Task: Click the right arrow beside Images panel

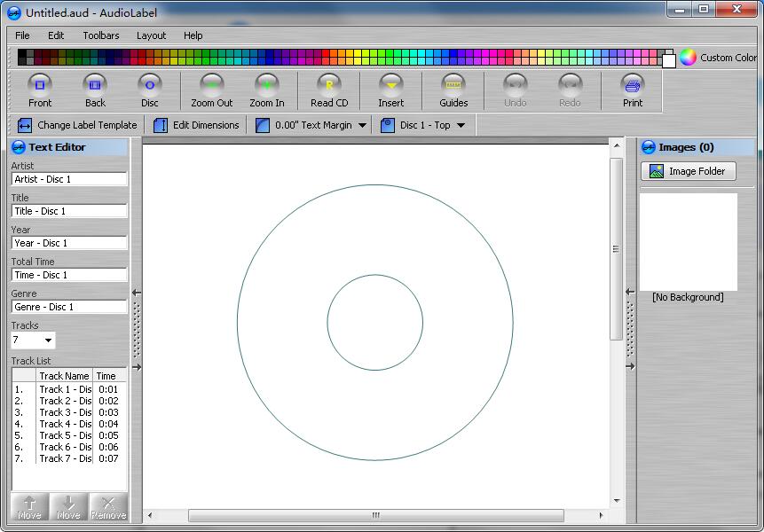Action: [630, 366]
